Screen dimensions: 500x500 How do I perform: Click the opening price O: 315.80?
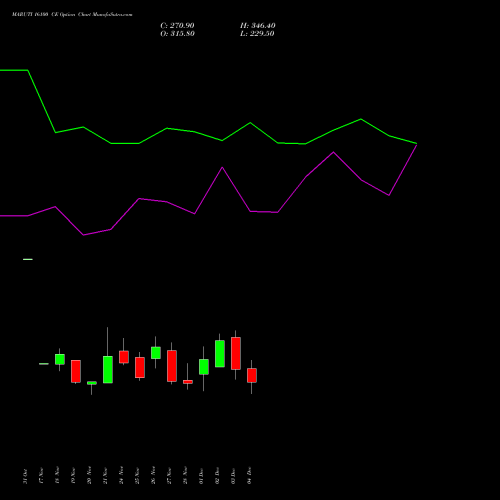coord(177,34)
